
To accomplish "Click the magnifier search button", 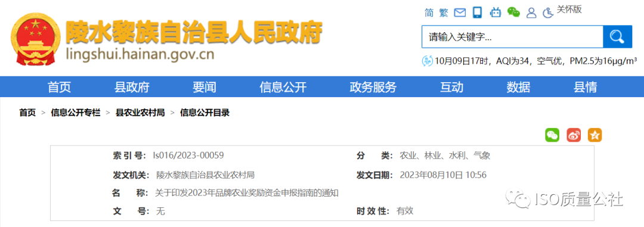I will 617,37.
